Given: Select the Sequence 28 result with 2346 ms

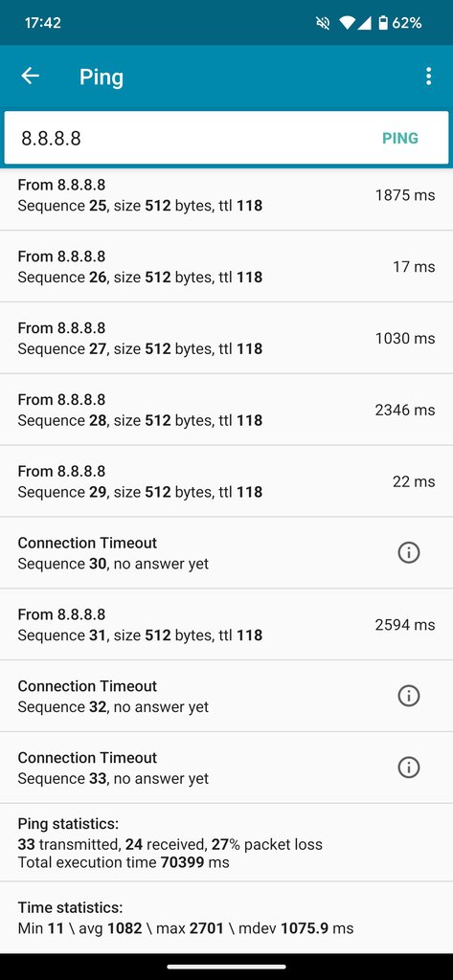Looking at the screenshot, I should click(226, 410).
